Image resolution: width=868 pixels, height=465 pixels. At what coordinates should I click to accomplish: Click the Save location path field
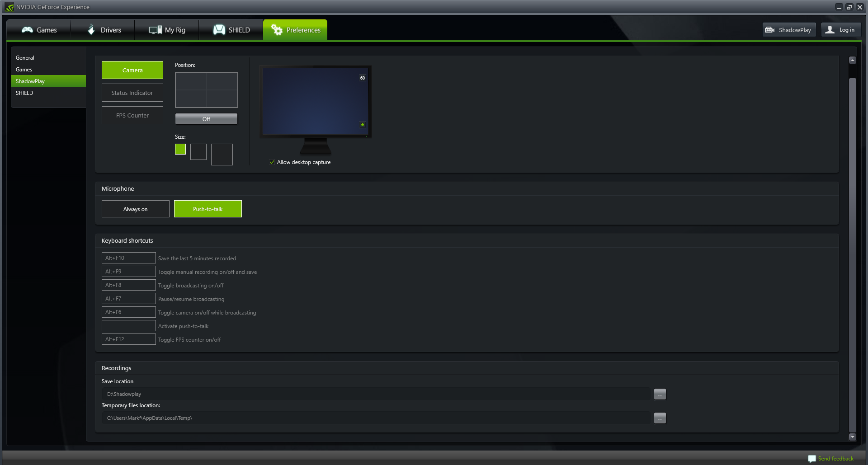(376, 394)
